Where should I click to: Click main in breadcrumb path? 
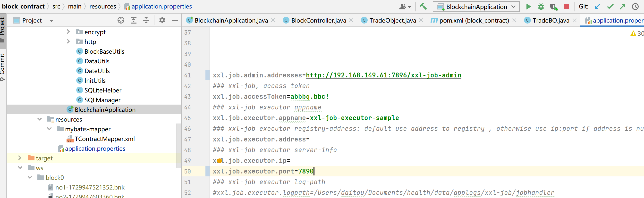(x=75, y=7)
